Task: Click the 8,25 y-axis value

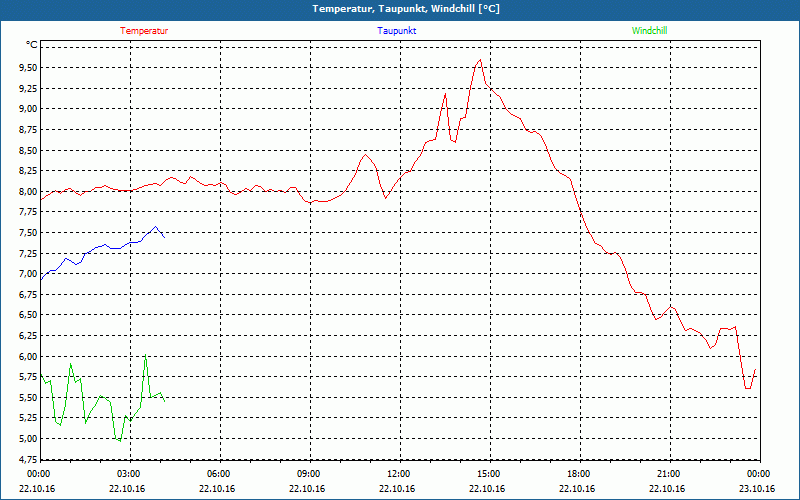Action: point(28,170)
